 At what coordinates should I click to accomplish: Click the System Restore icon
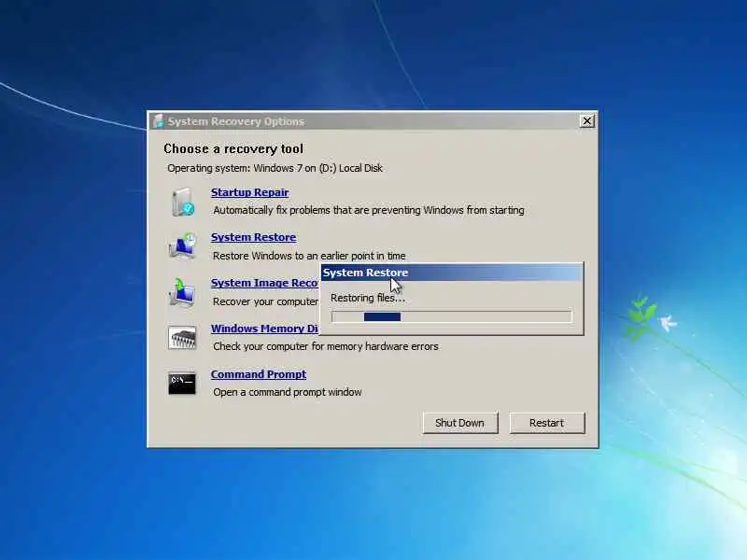click(182, 246)
